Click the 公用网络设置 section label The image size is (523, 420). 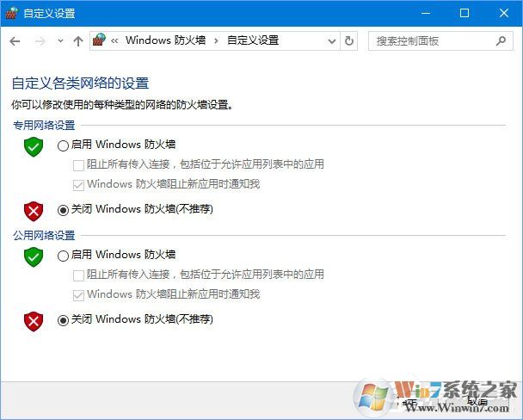(44, 236)
